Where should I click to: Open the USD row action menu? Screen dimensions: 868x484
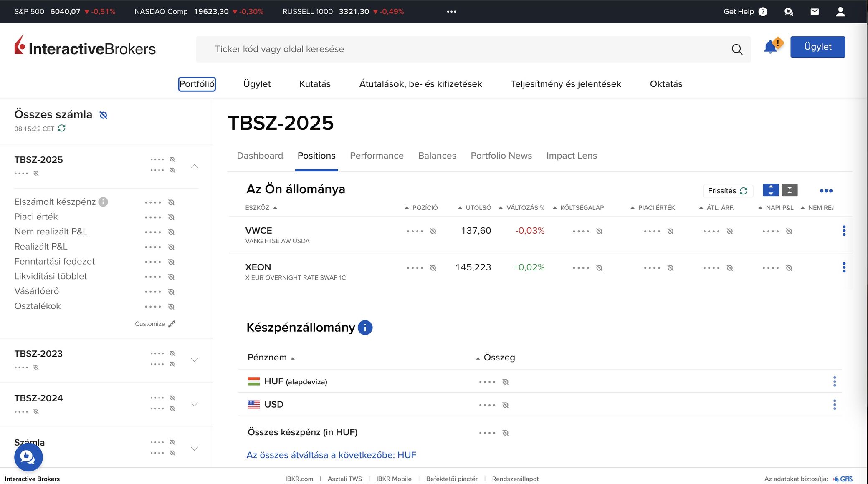coord(835,405)
